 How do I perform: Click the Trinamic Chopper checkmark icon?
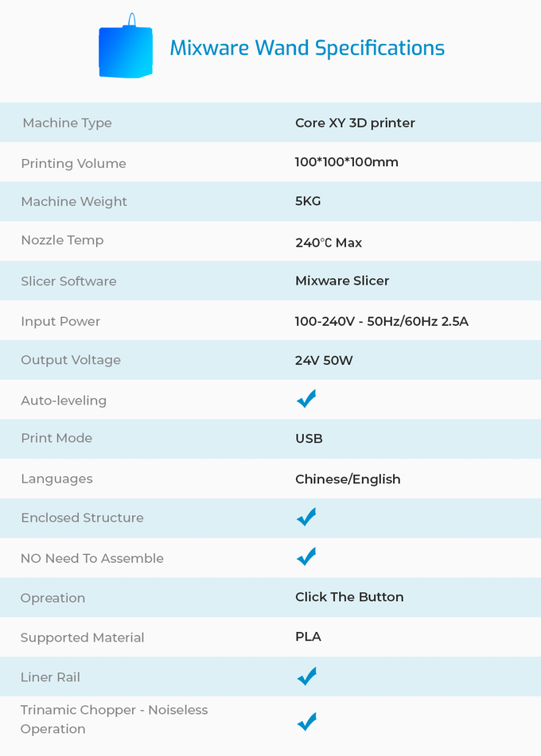[306, 722]
